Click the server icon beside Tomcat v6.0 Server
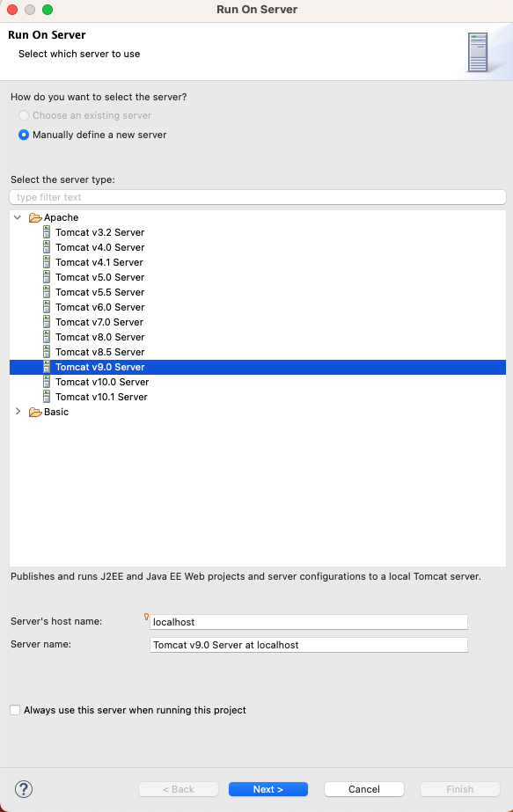This screenshot has width=513, height=812. pos(47,308)
